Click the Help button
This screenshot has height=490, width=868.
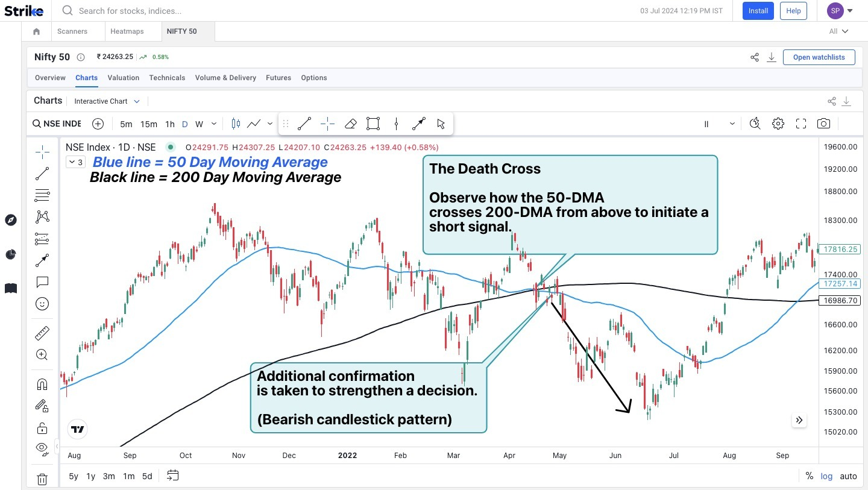pyautogui.click(x=793, y=11)
